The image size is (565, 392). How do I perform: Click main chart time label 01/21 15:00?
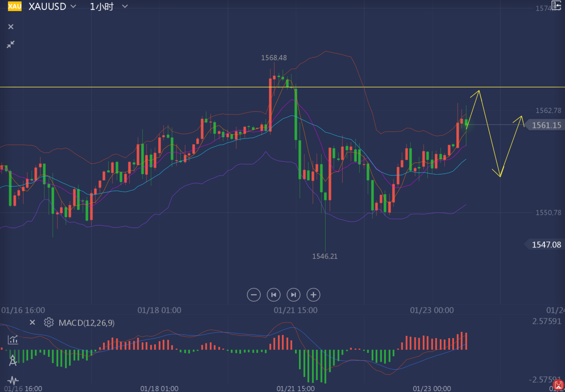tap(295, 310)
